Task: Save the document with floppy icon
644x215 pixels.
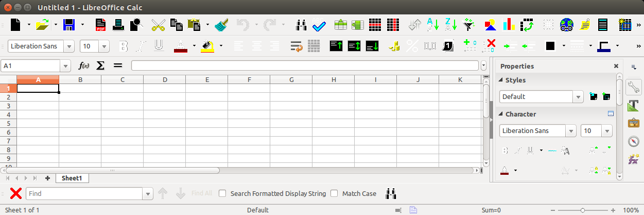Action: [68, 25]
